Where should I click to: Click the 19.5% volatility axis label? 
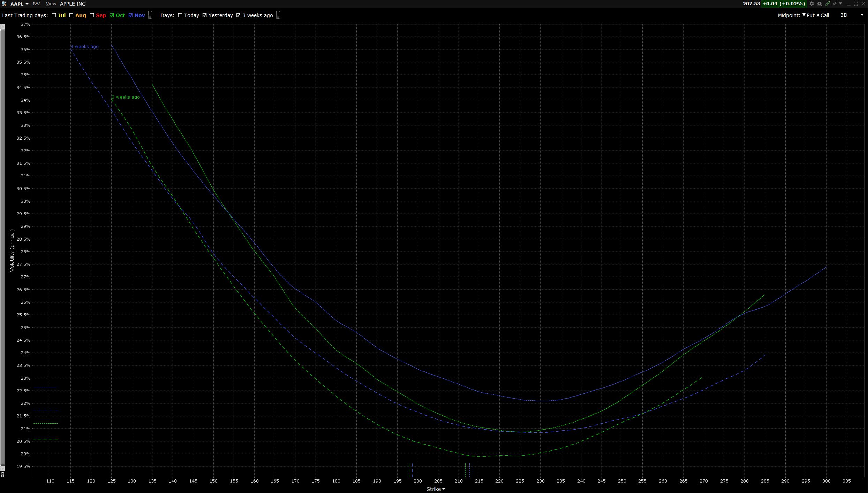pyautogui.click(x=23, y=466)
